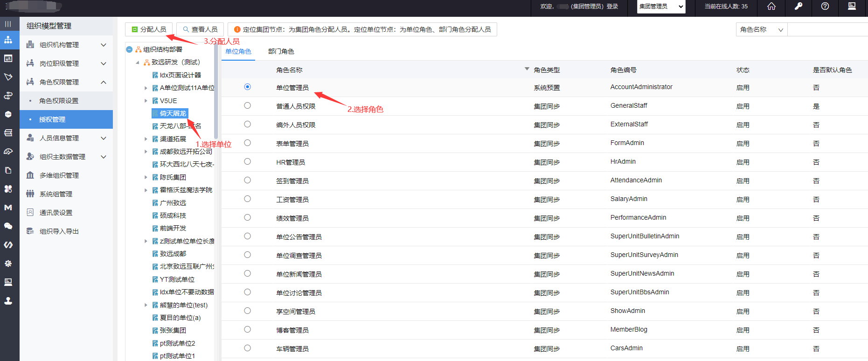Click the organization chart icon in left sidebar
This screenshot has width=868, height=361.
pos(8,40)
